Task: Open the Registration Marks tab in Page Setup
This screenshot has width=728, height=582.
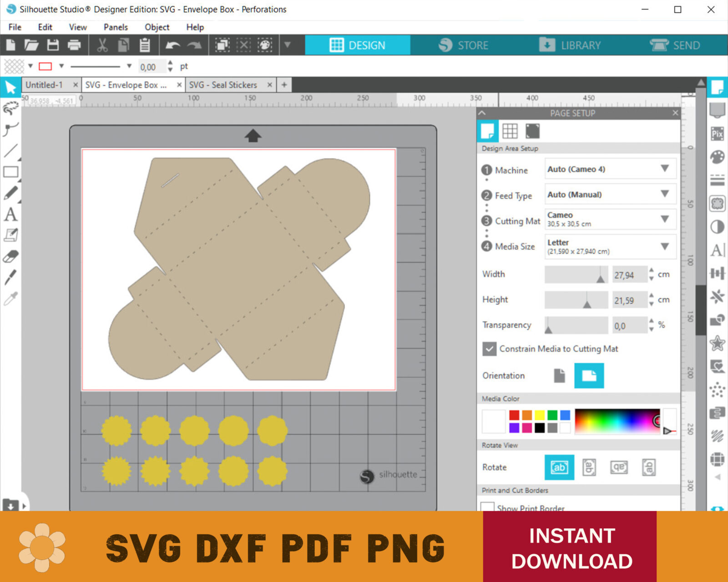Action: 532,131
